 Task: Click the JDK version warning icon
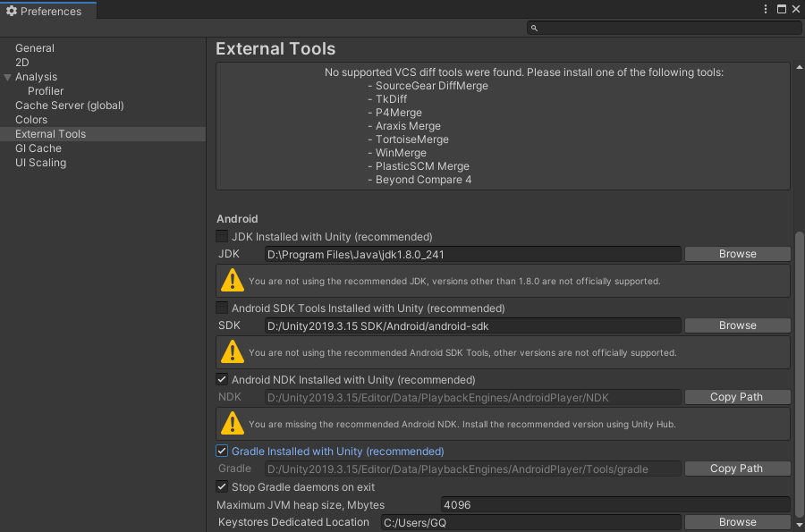pos(233,280)
